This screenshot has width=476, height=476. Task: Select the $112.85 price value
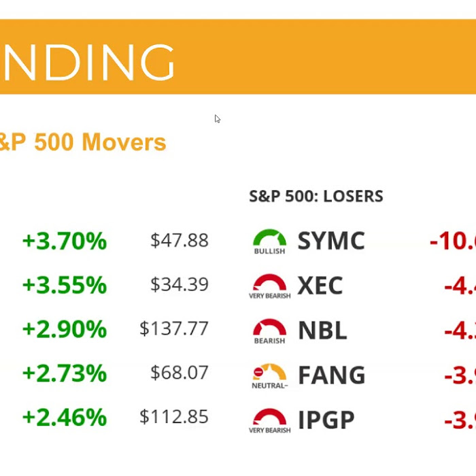pos(174,417)
